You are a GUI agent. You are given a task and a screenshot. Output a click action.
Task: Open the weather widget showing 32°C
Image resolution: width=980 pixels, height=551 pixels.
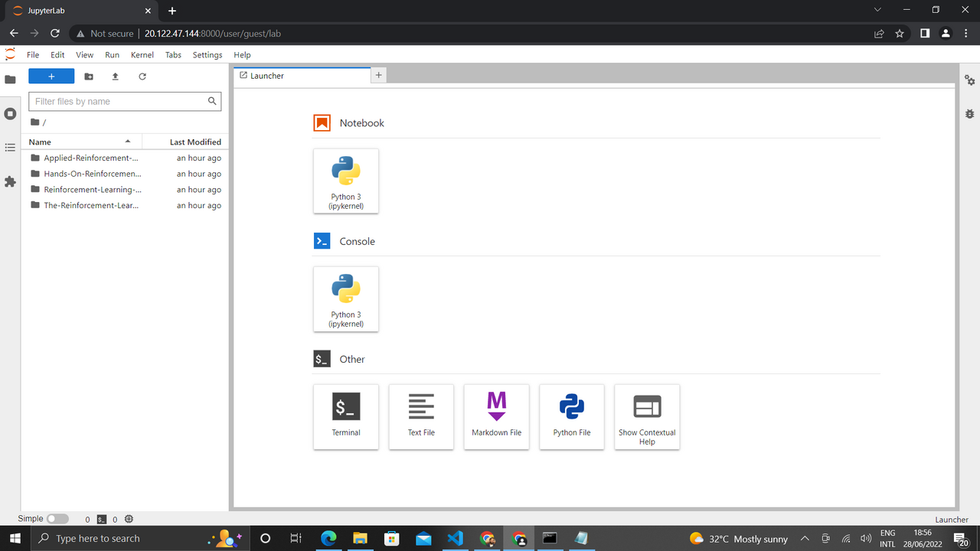739,538
